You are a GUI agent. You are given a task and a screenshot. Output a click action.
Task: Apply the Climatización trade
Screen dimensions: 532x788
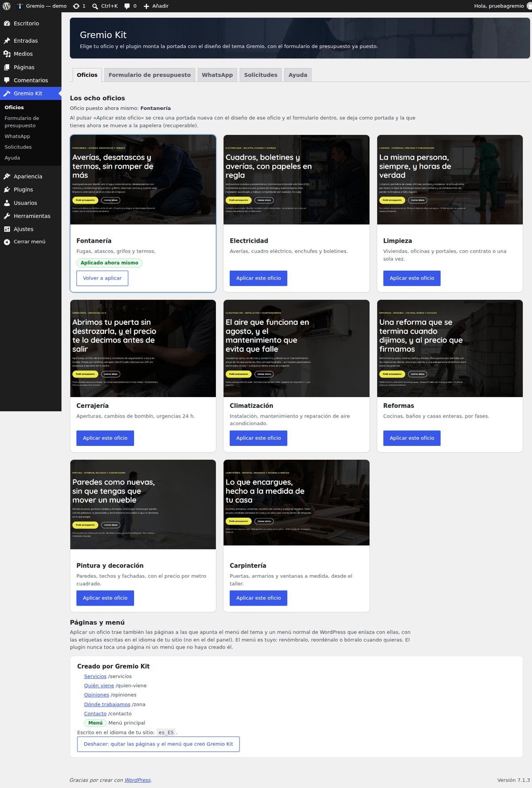click(258, 438)
